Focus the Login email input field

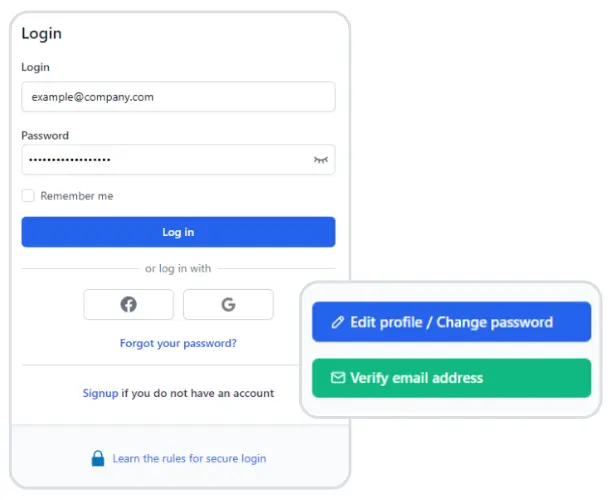178,97
